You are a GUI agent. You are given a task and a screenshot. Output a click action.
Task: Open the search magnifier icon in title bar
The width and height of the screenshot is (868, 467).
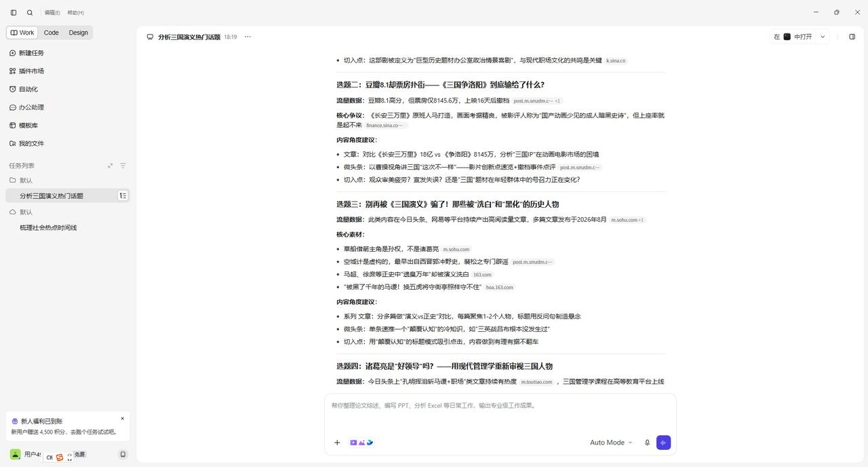(x=30, y=12)
